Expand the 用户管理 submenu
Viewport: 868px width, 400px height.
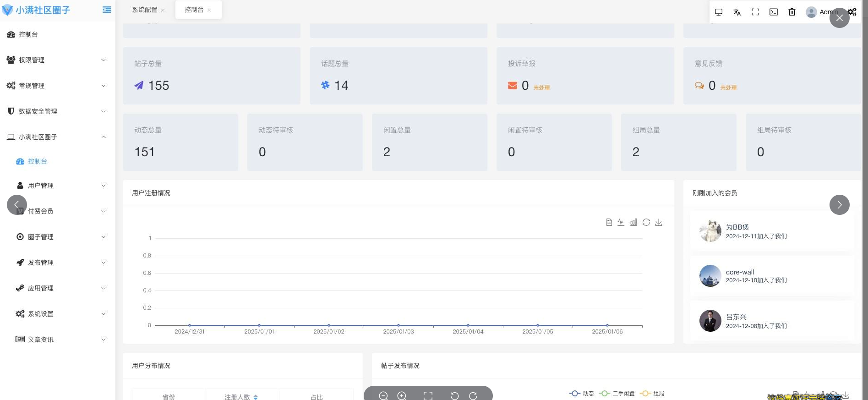coord(62,186)
